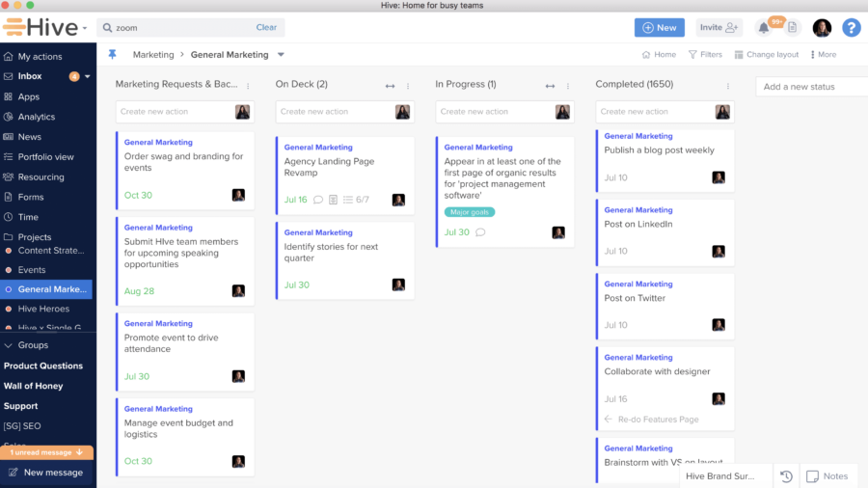
Task: Select Change layout in the toolbar
Action: point(766,55)
